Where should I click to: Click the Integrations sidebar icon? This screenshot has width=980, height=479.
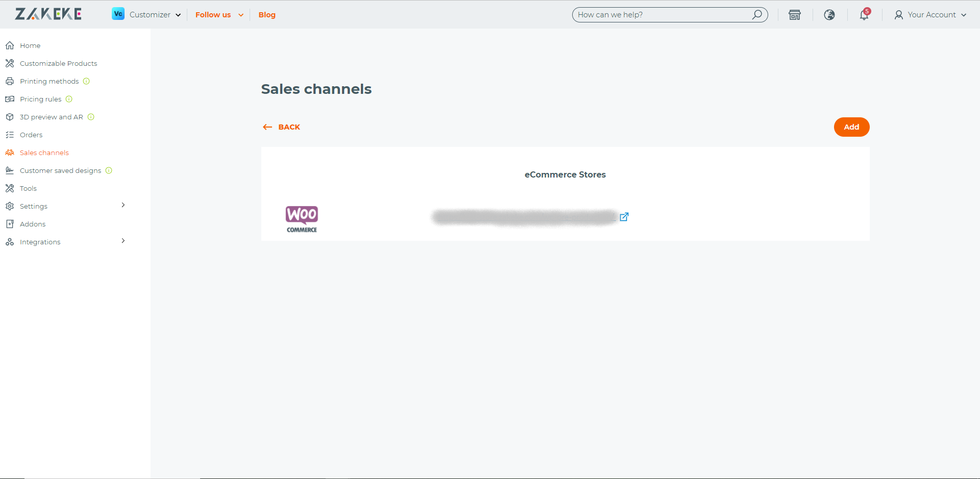[x=10, y=242]
